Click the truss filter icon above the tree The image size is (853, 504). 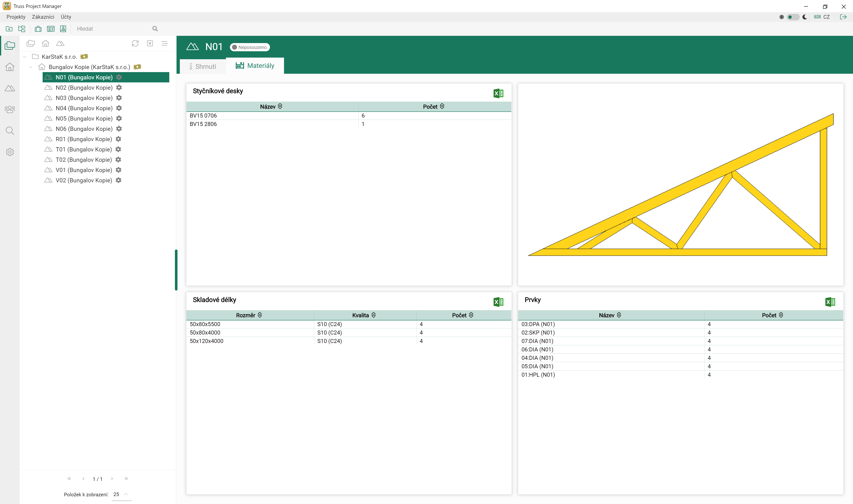[x=60, y=43]
